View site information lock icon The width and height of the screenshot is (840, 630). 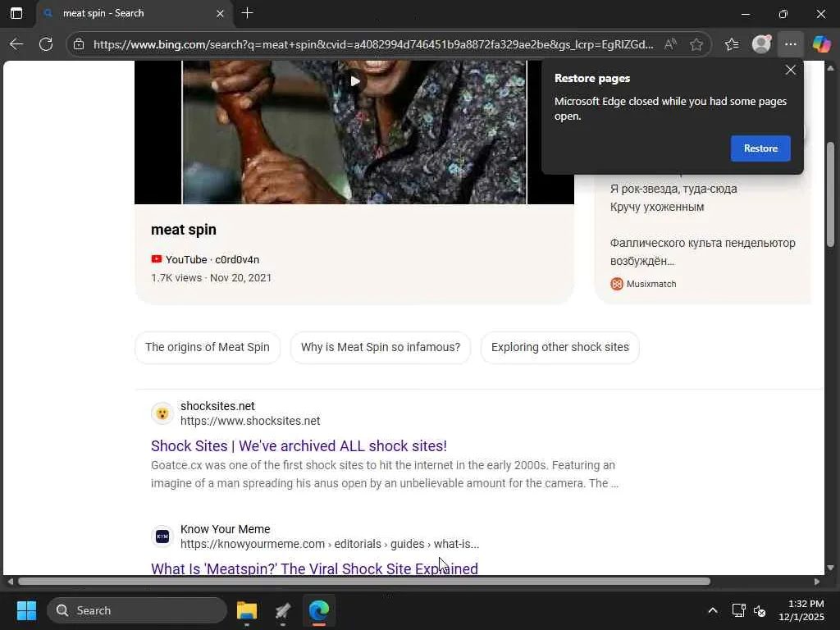[79, 44]
